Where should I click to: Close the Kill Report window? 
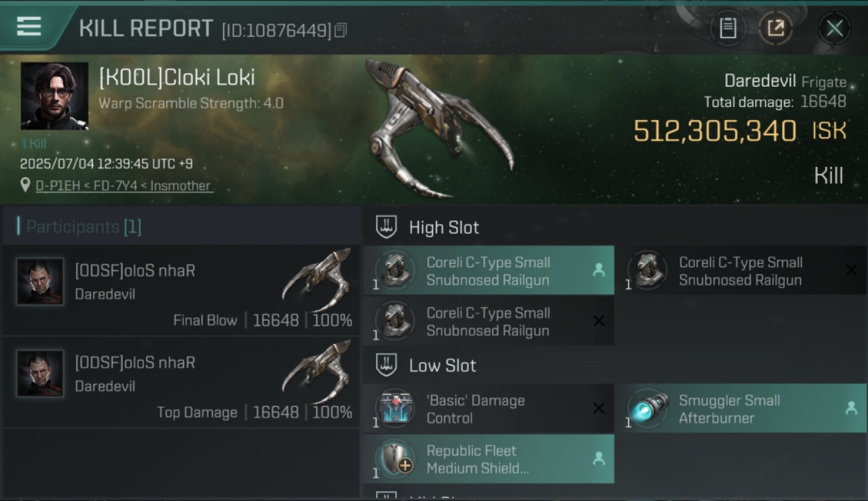[835, 28]
